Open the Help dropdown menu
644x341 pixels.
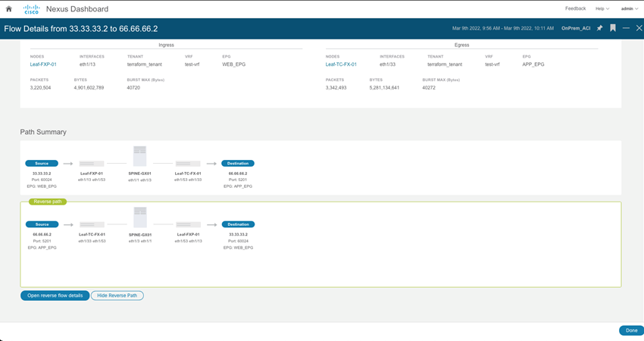pos(602,9)
